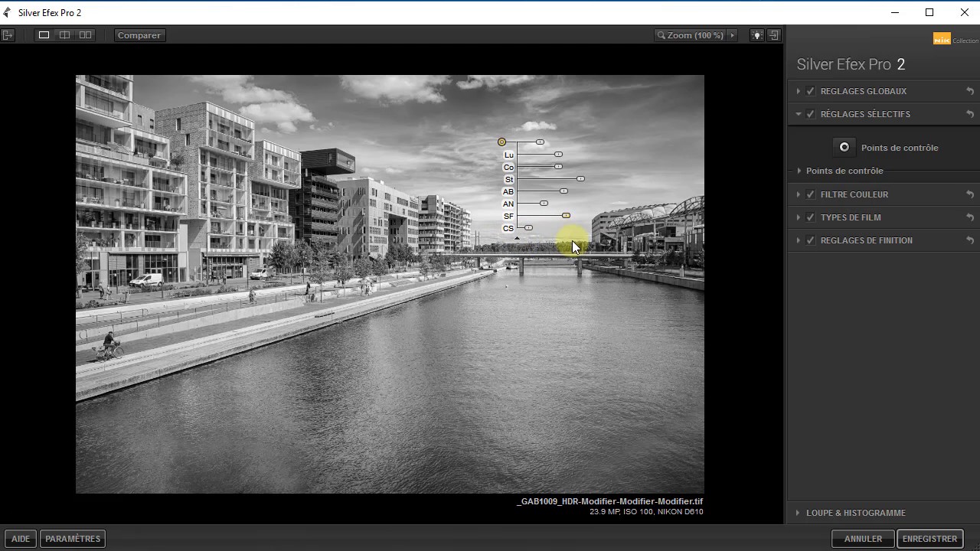Viewport: 980px width, 551px height.
Task: Select side-by-side preview view mode
Action: click(x=86, y=35)
